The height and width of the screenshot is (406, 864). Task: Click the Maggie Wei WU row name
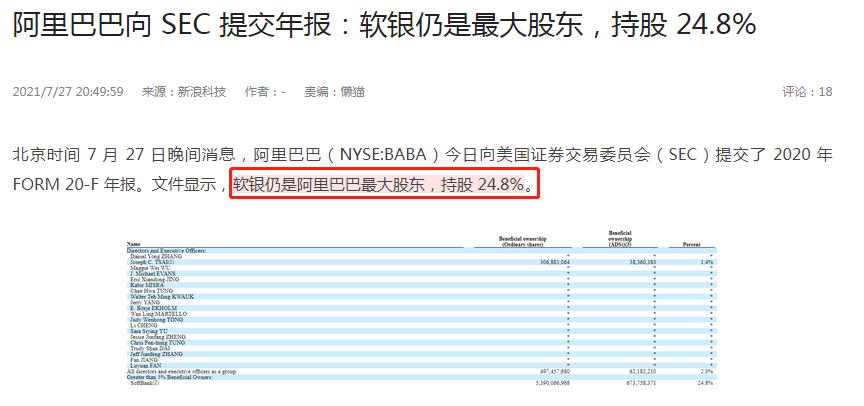click(x=149, y=268)
